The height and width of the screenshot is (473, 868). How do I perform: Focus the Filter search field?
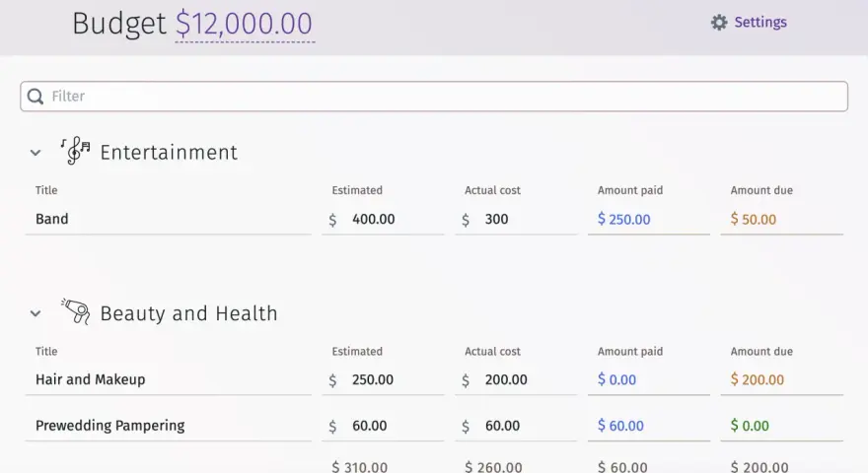pyautogui.click(x=434, y=97)
